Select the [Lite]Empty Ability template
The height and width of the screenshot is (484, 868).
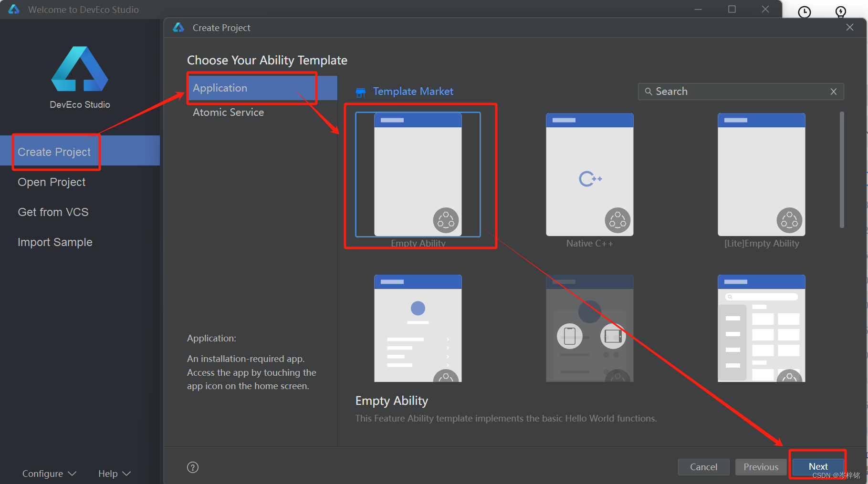pos(762,175)
